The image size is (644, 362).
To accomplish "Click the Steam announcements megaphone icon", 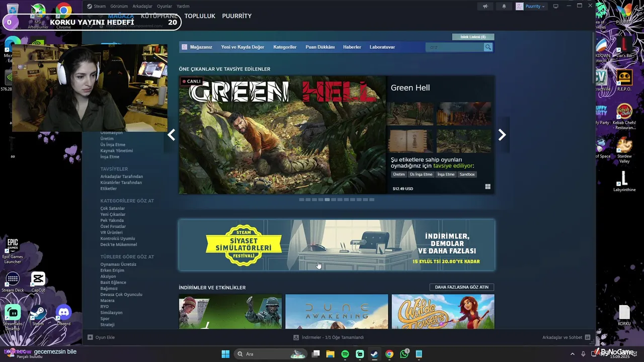I will point(485,6).
